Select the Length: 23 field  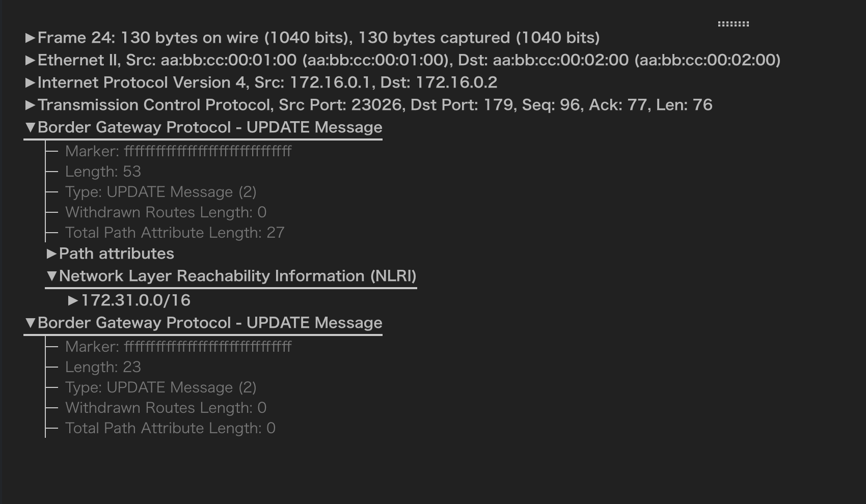[x=103, y=367]
